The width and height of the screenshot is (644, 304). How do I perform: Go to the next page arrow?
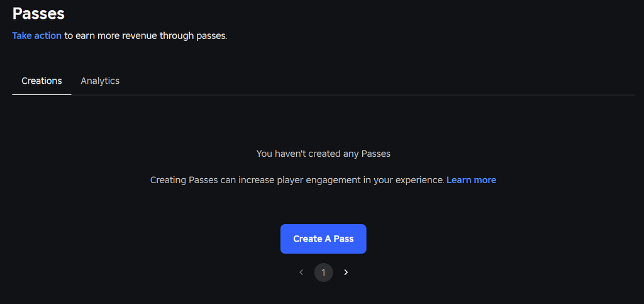click(x=346, y=273)
